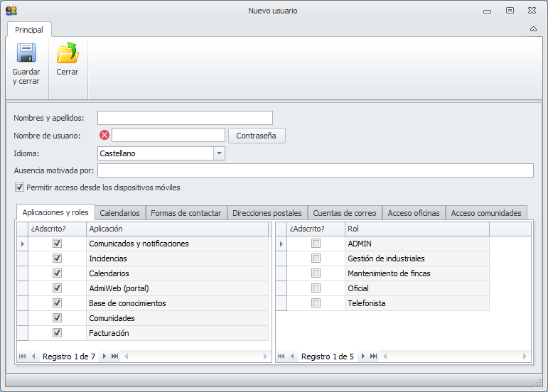Viewport: 548px width, 392px height.
Task: Enable the Telefonista role checkbox
Action: point(316,303)
